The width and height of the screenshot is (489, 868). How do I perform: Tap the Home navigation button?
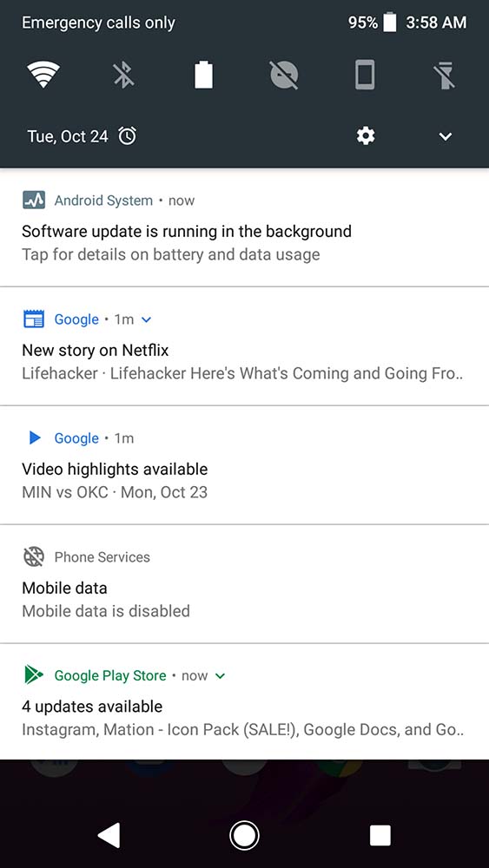tap(244, 835)
